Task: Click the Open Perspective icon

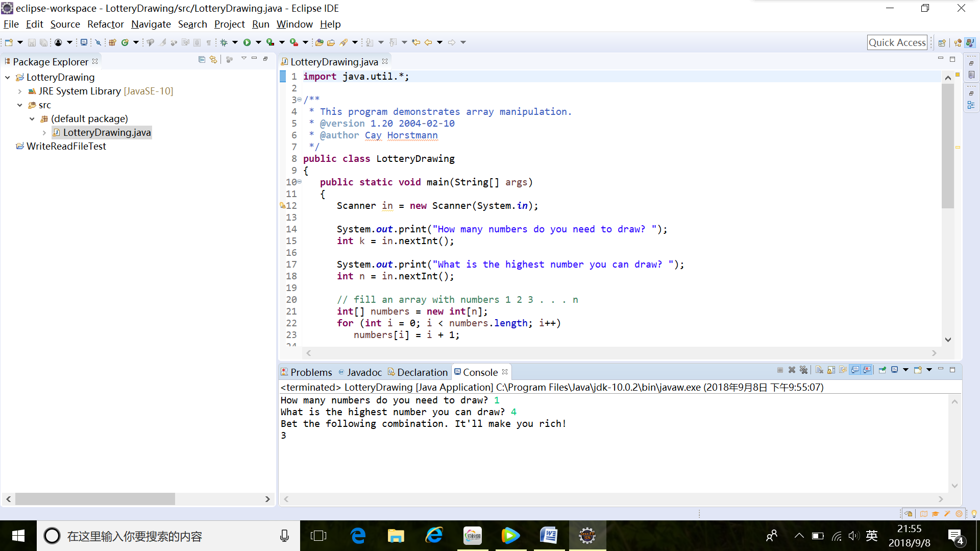Action: click(942, 43)
